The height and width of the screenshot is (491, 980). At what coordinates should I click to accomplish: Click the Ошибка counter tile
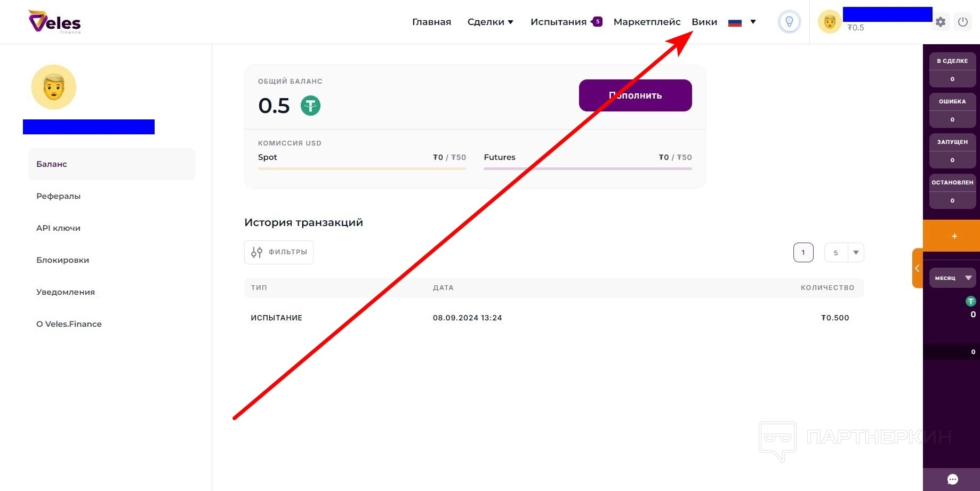952,110
